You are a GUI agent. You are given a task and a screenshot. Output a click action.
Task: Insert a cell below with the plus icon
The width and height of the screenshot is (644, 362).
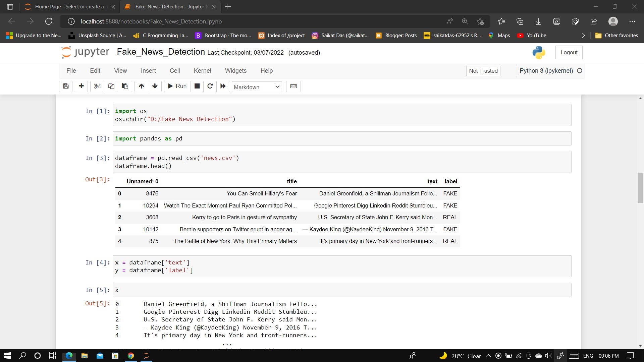[81, 86]
